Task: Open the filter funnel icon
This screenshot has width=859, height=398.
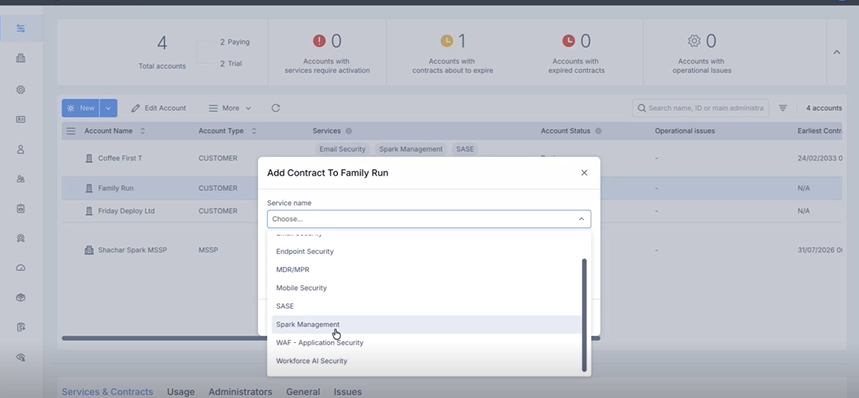Action: coord(783,108)
